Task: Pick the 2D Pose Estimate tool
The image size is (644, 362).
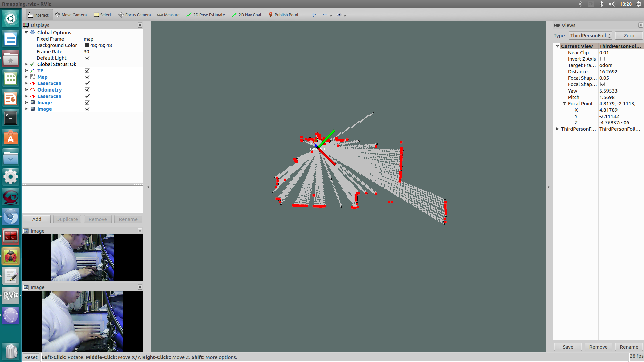Action: pos(206,15)
